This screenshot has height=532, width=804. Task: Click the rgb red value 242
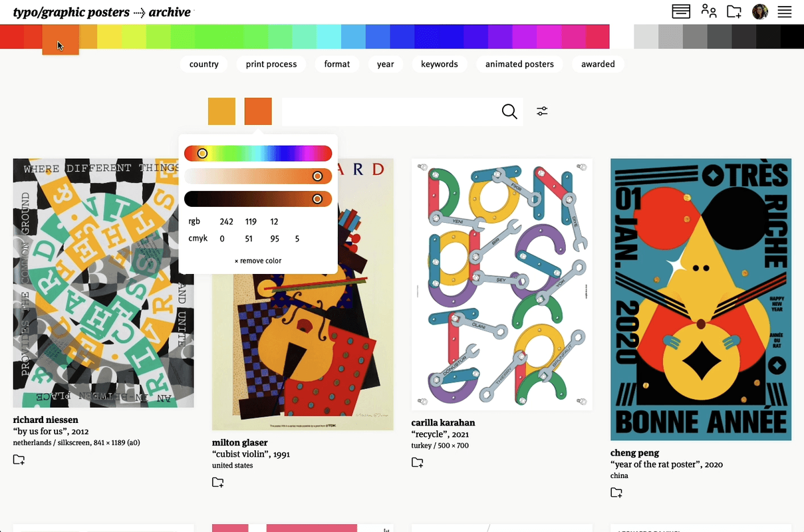(226, 221)
